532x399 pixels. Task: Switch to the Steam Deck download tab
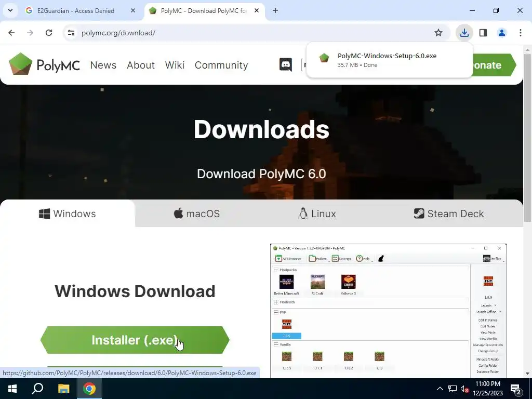448,214
